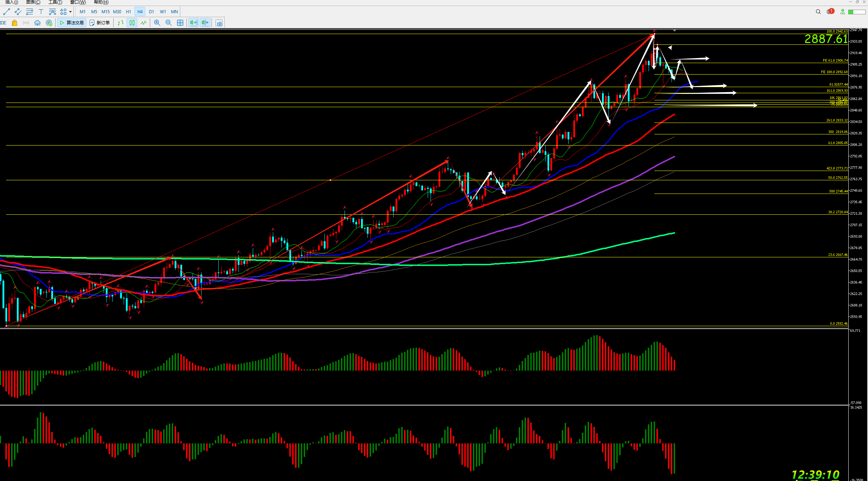This screenshot has height=481, width=868.
Task: Take a chart screenshot with camera icon
Action: [x=219, y=23]
